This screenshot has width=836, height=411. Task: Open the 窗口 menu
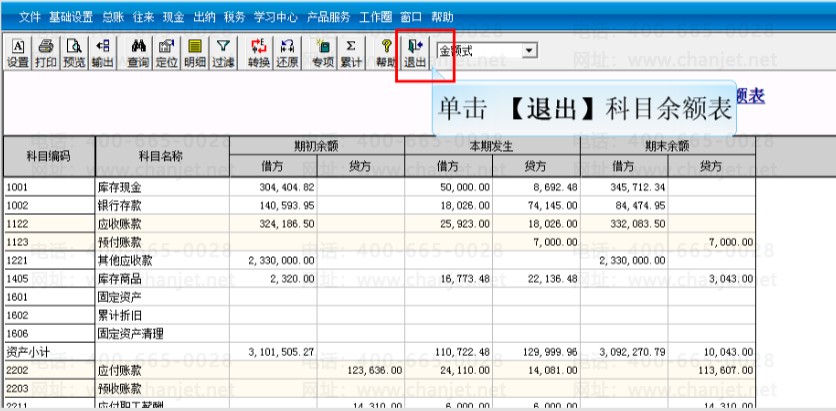click(x=411, y=17)
